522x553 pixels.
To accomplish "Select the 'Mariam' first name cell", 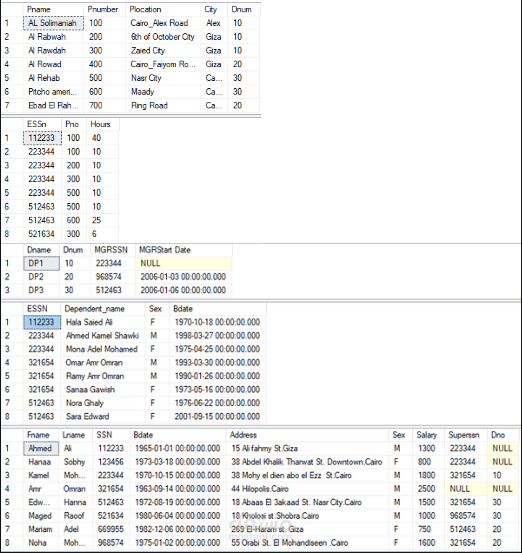I will (x=41, y=529).
